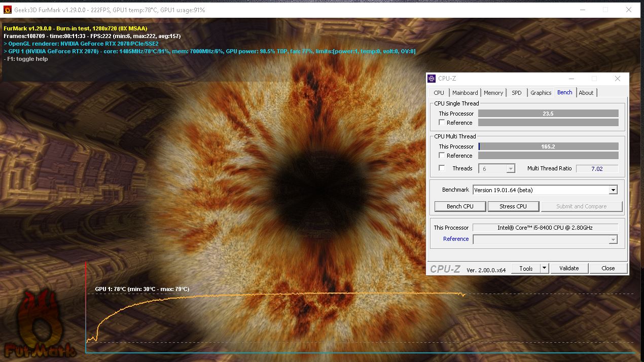
Task: Switch to the Mainboard tab
Action: tap(465, 93)
